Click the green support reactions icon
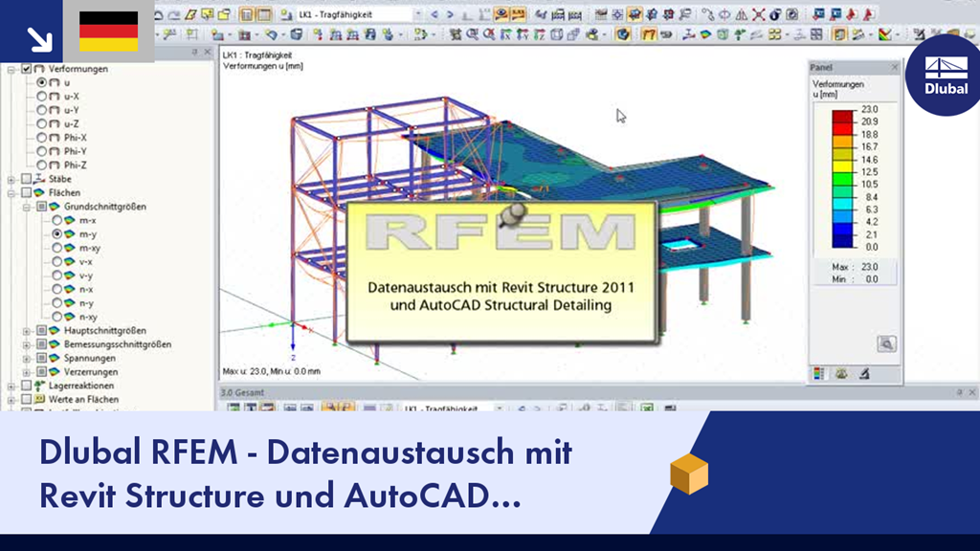Image resolution: width=980 pixels, height=551 pixels. [740, 35]
